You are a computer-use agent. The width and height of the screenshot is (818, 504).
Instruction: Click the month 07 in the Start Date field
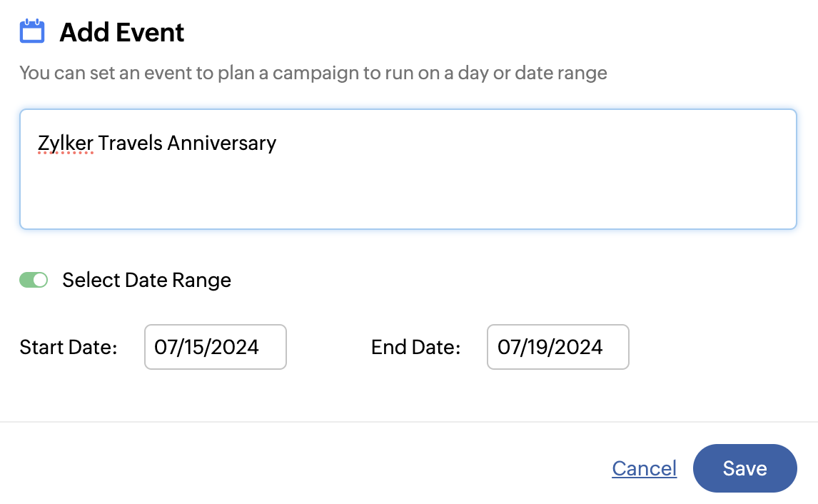[x=164, y=347]
